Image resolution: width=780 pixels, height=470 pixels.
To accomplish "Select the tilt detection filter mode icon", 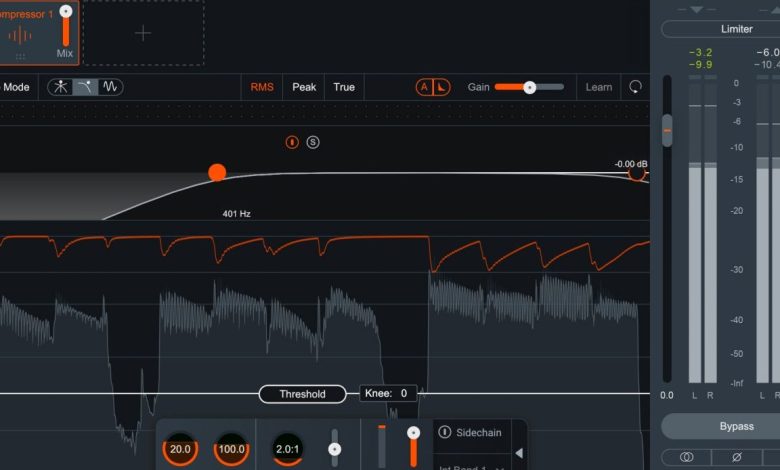I will coord(85,87).
